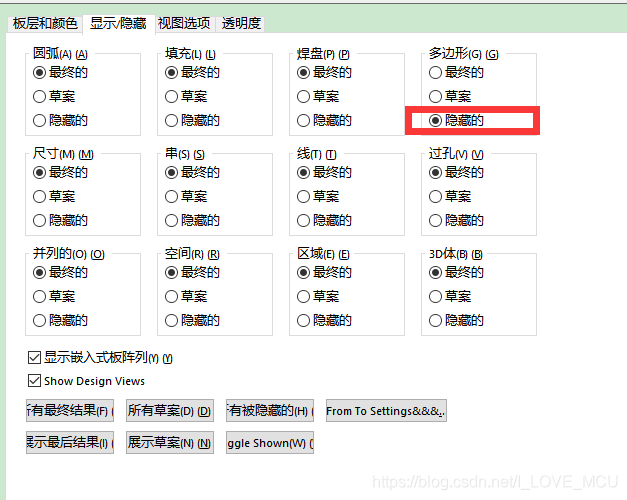This screenshot has width=627, height=500.
Task: Switch to the 视图选项 tab
Action: [x=184, y=23]
